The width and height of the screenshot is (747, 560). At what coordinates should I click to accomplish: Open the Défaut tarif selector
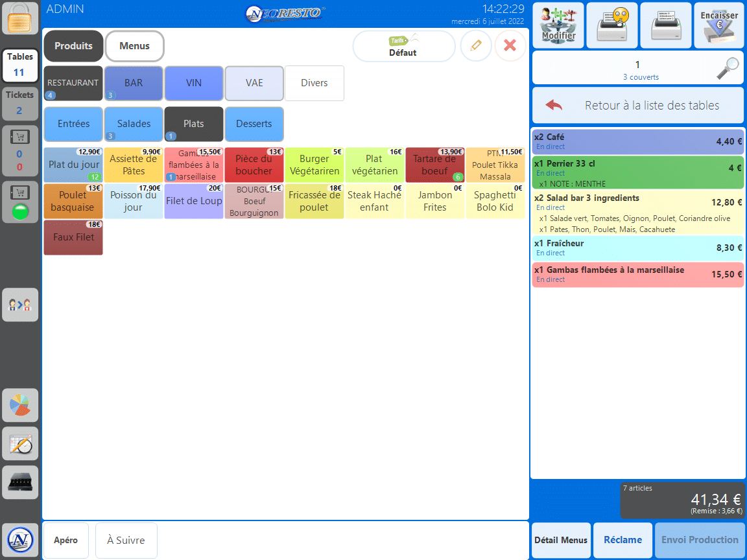coord(403,46)
